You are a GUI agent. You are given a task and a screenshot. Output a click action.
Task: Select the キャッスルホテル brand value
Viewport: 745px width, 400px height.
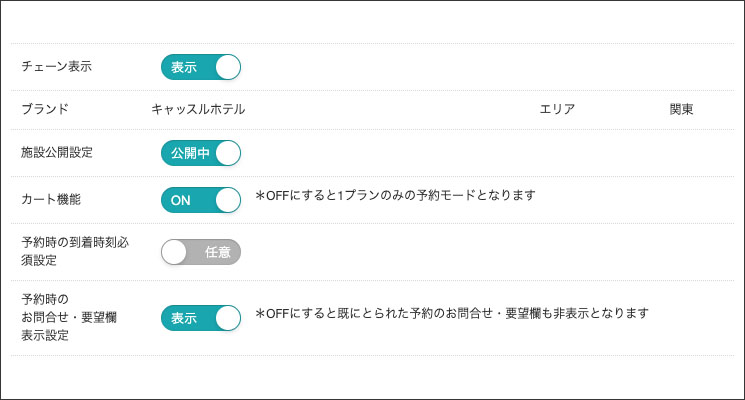point(198,109)
